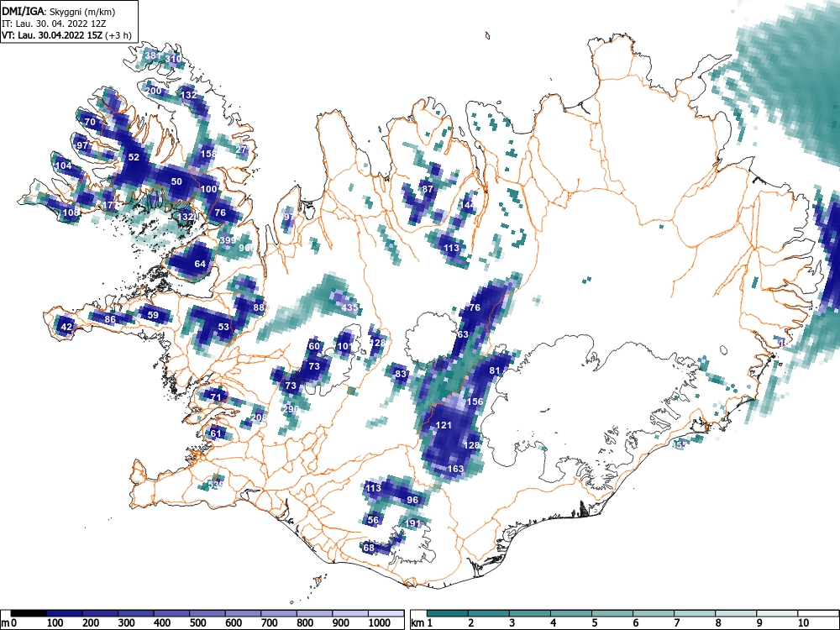
Task: Click visibility value 83 on the map
Action: (401, 374)
